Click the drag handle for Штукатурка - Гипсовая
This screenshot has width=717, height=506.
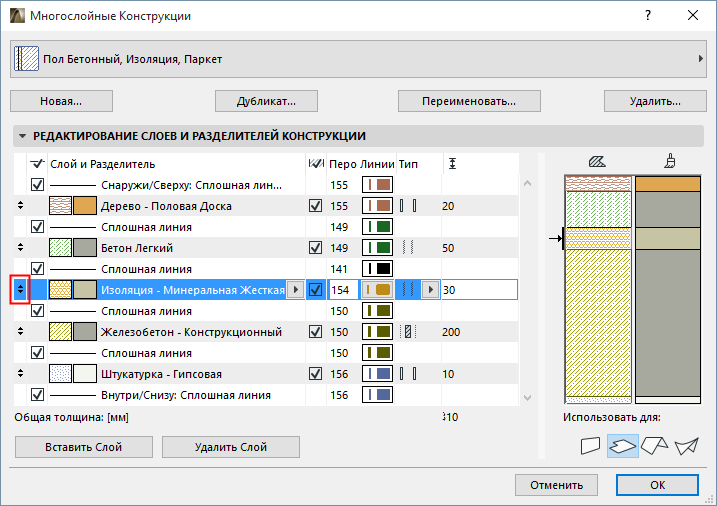tap(20, 374)
